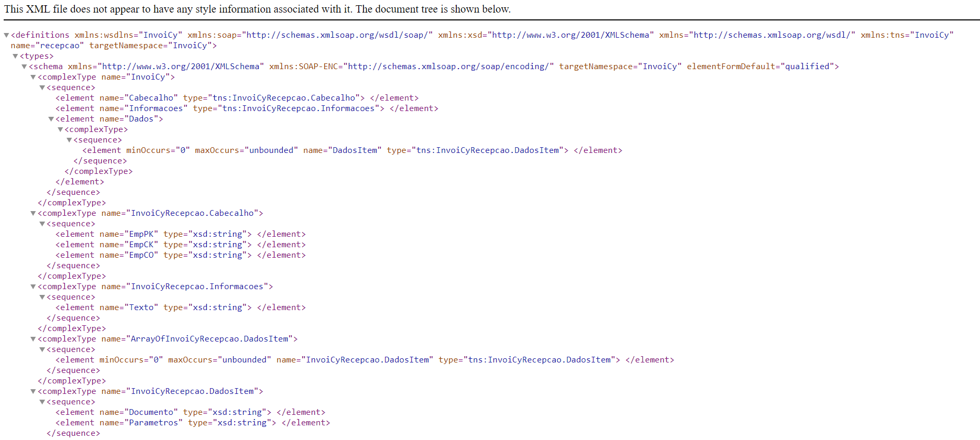Click the EmpCK element line
Image resolution: width=980 pixels, height=440 pixels.
click(180, 245)
